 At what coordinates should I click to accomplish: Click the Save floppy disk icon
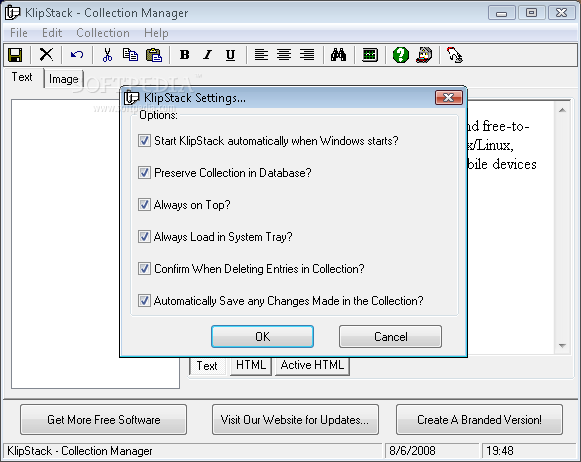15,55
